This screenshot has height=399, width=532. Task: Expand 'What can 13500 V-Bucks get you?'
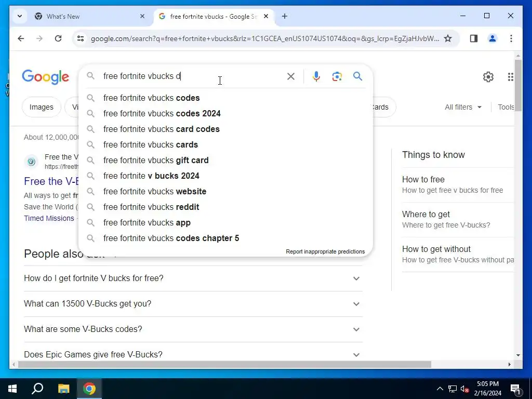click(193, 304)
